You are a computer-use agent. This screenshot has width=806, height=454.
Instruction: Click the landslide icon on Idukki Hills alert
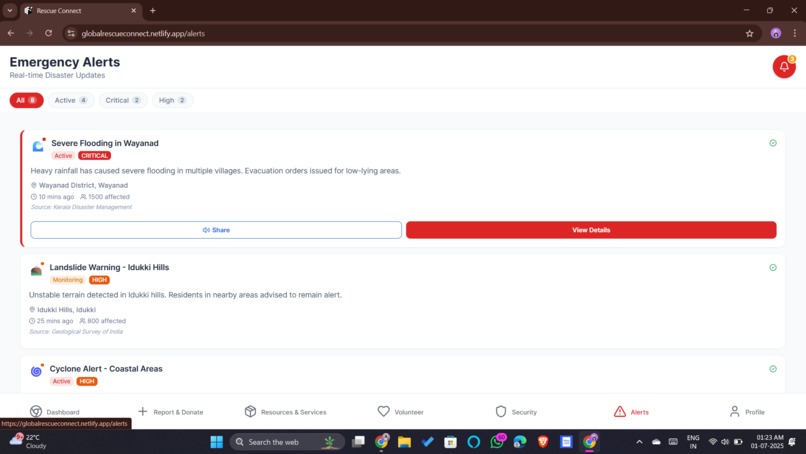pos(36,270)
